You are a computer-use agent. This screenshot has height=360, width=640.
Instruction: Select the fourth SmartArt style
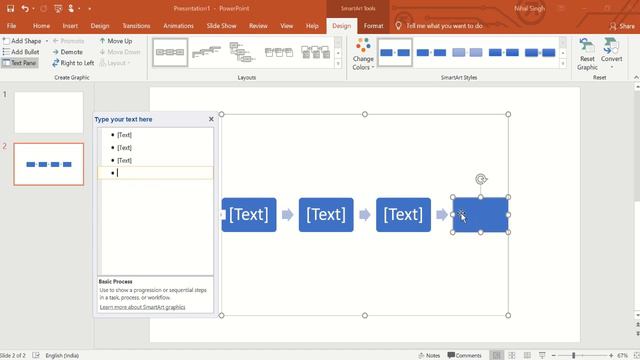pyautogui.click(x=504, y=52)
